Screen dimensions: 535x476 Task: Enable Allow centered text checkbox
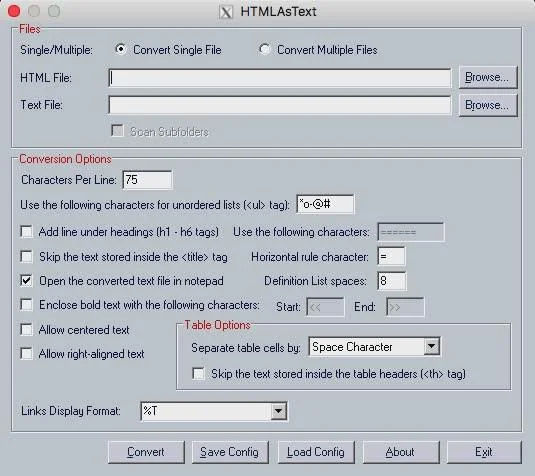click(27, 330)
